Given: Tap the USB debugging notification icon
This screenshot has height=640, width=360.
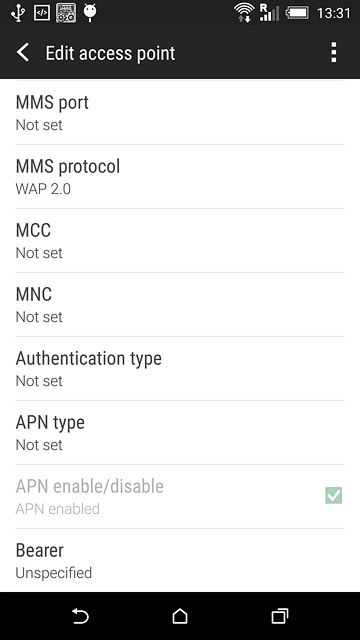Looking at the screenshot, I should 42,13.
